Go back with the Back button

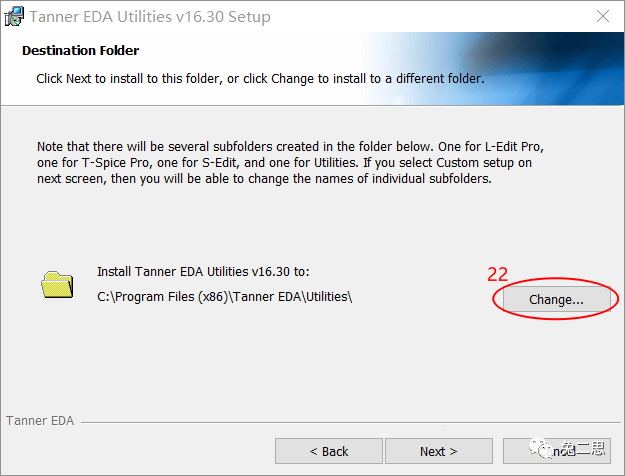[328, 451]
